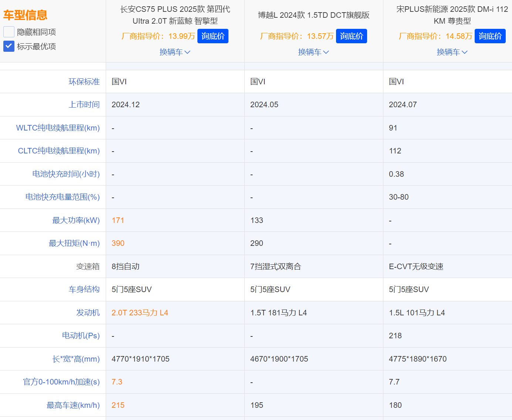Select the highlighted torque value 390

[x=118, y=243]
